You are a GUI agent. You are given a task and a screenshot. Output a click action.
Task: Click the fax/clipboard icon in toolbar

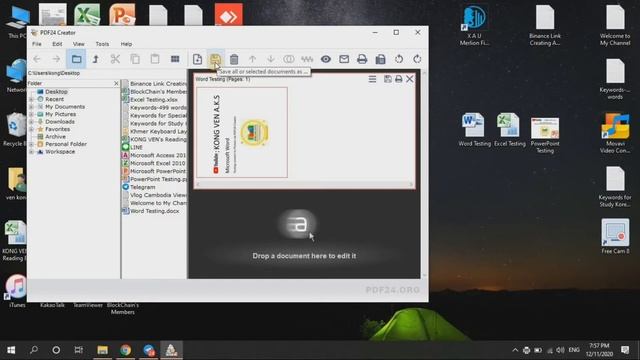pos(380,59)
